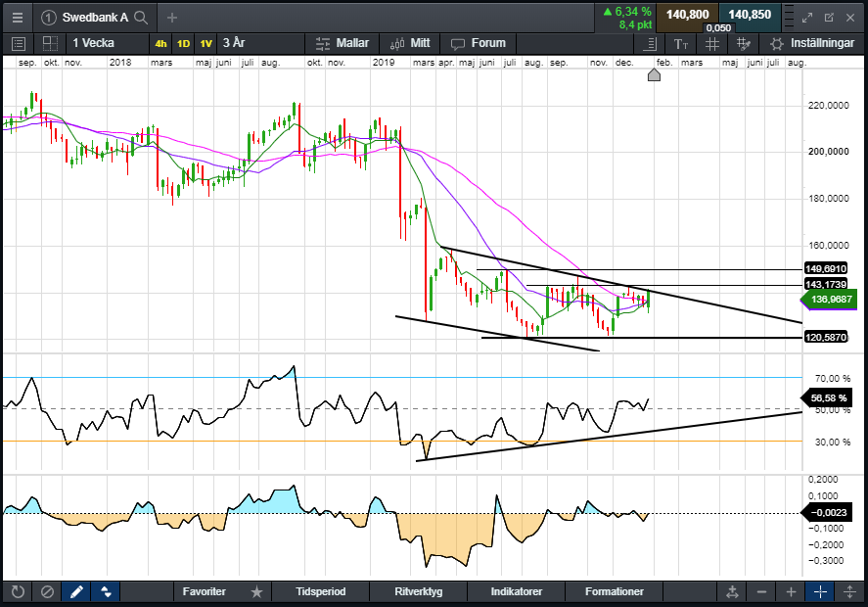Image resolution: width=868 pixels, height=607 pixels.
Task: Toggle the chart grid lines
Action: click(x=711, y=44)
